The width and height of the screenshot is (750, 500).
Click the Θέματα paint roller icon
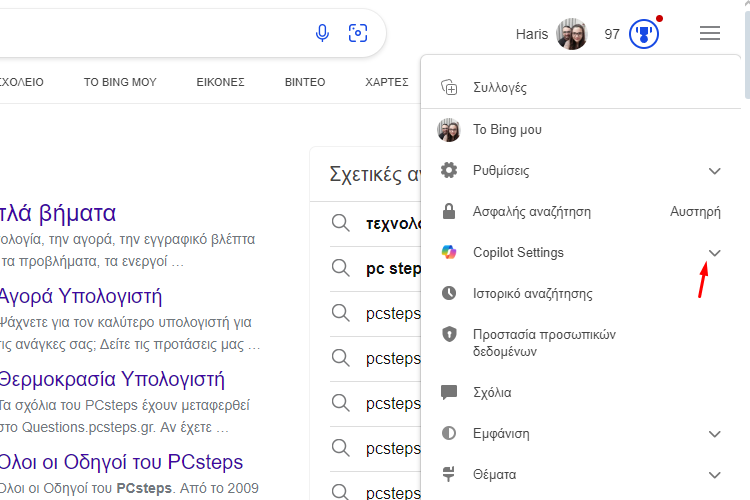[449, 474]
